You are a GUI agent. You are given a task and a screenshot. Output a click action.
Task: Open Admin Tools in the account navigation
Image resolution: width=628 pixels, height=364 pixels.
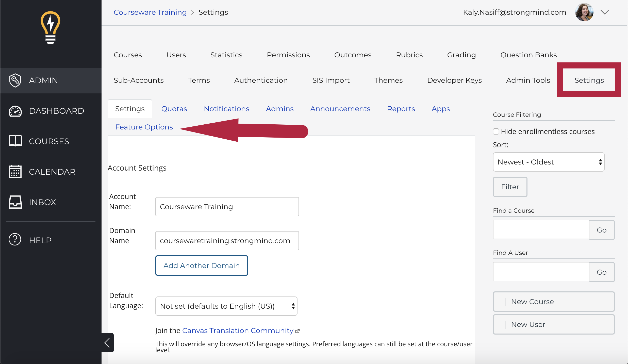(528, 80)
